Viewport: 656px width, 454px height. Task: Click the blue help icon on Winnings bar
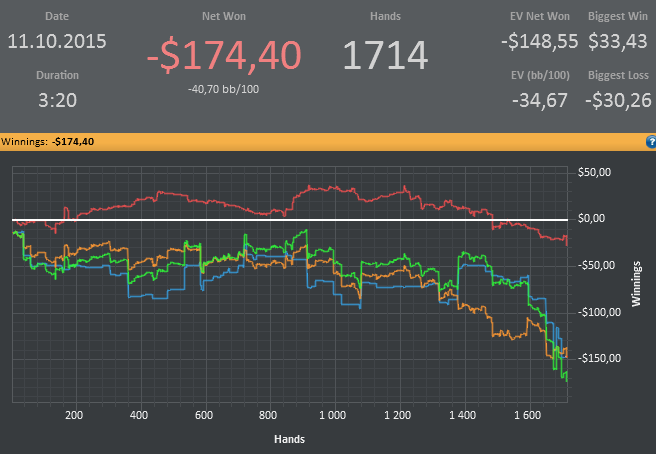651,142
